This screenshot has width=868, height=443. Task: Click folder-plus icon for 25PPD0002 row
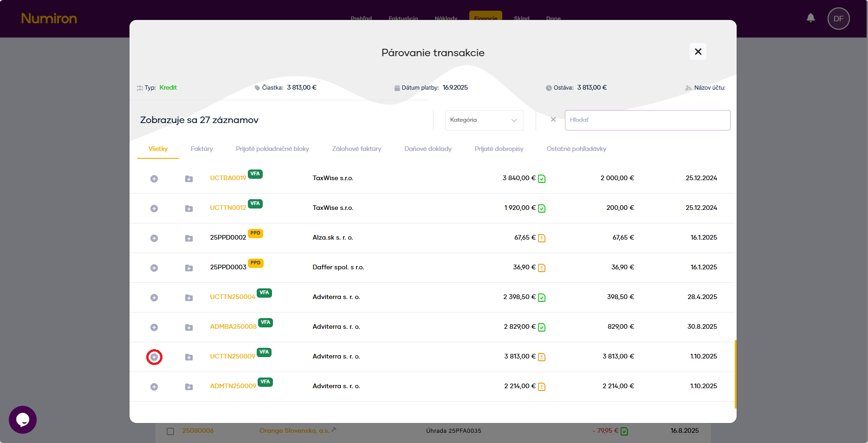click(x=189, y=238)
